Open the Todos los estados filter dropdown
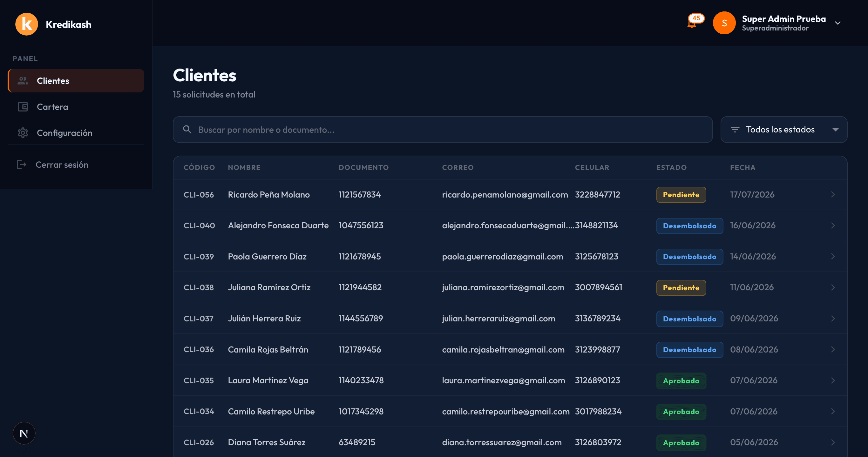This screenshot has height=457, width=868. (783, 130)
